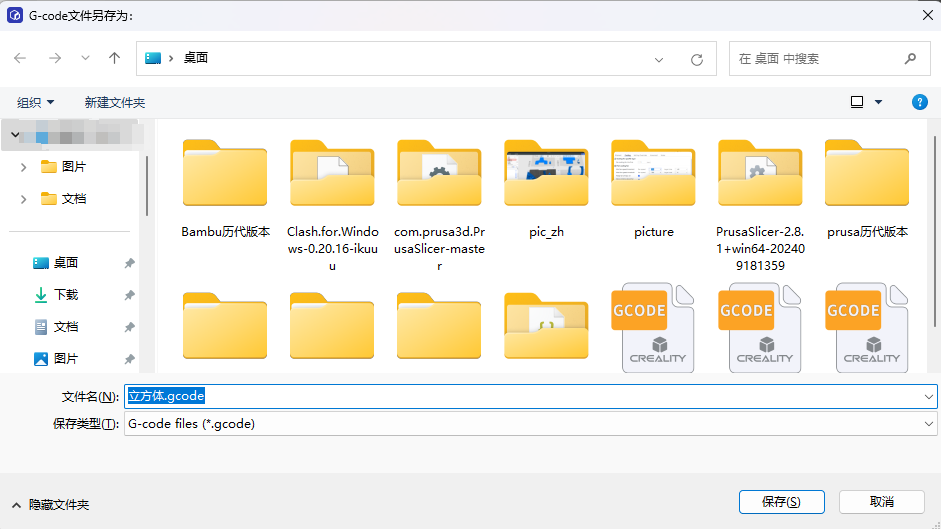Click the Back navigation arrow
Image resolution: width=941 pixels, height=529 pixels.
coord(20,59)
